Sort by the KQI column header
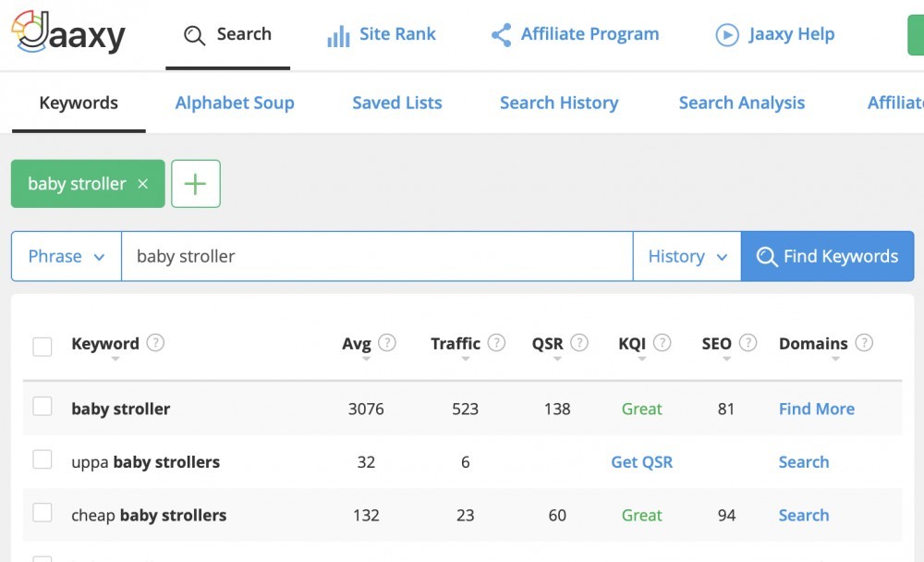Image resolution: width=924 pixels, height=562 pixels. tap(632, 344)
